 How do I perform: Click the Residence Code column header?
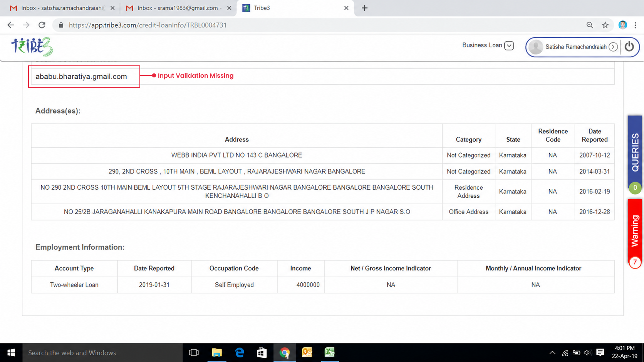pos(553,135)
